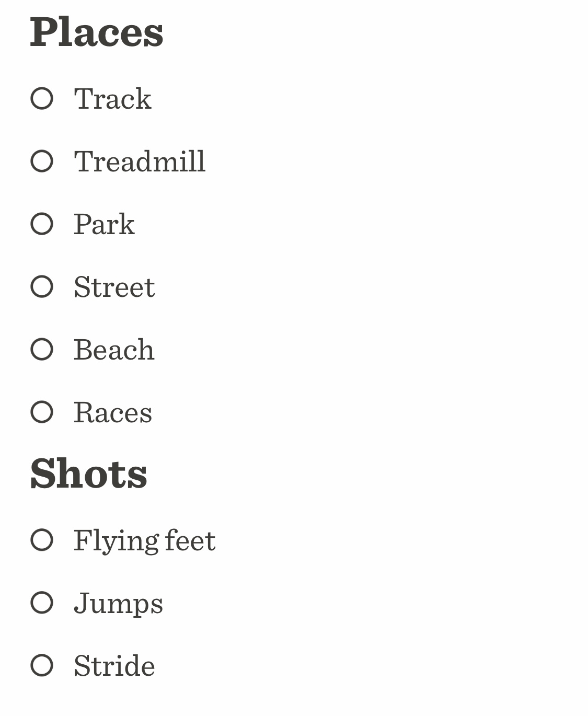Click the Track list item text
The height and width of the screenshot is (716, 588).
coord(113,98)
